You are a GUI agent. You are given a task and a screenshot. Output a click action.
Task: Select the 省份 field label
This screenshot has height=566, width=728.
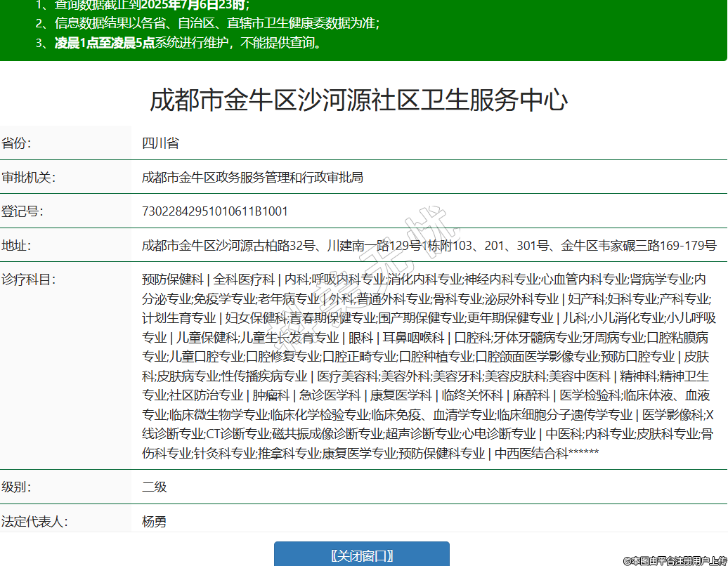(17, 143)
